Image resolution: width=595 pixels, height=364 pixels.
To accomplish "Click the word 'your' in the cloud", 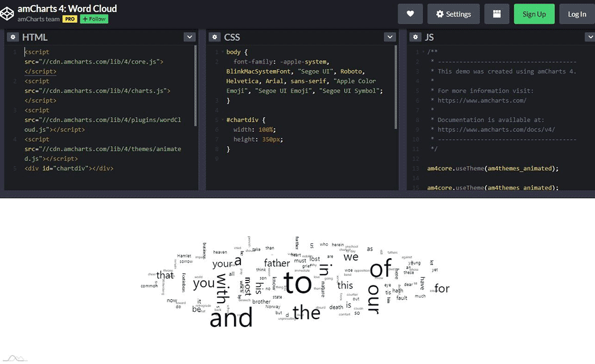I will 223,263.
